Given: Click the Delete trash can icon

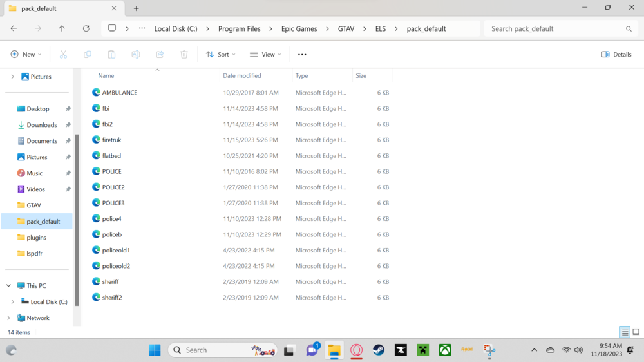Looking at the screenshot, I should tap(184, 54).
